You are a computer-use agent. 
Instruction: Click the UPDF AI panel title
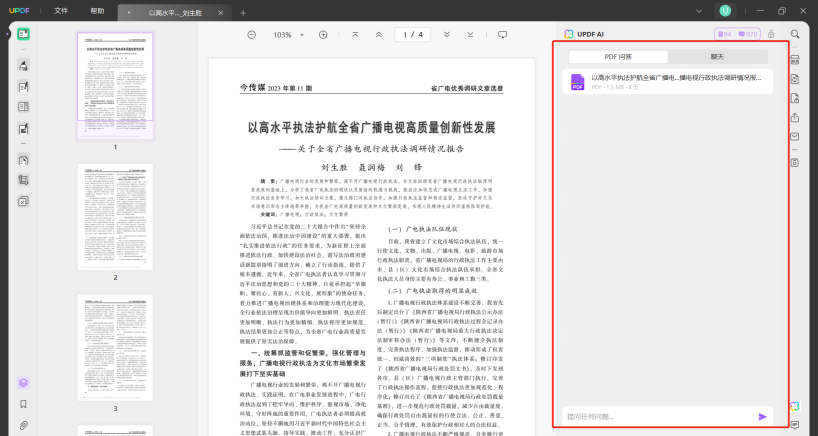point(590,34)
